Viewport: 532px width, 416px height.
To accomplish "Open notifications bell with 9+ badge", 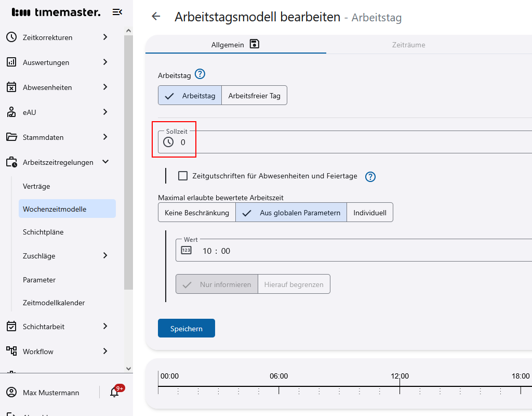I will [115, 393].
